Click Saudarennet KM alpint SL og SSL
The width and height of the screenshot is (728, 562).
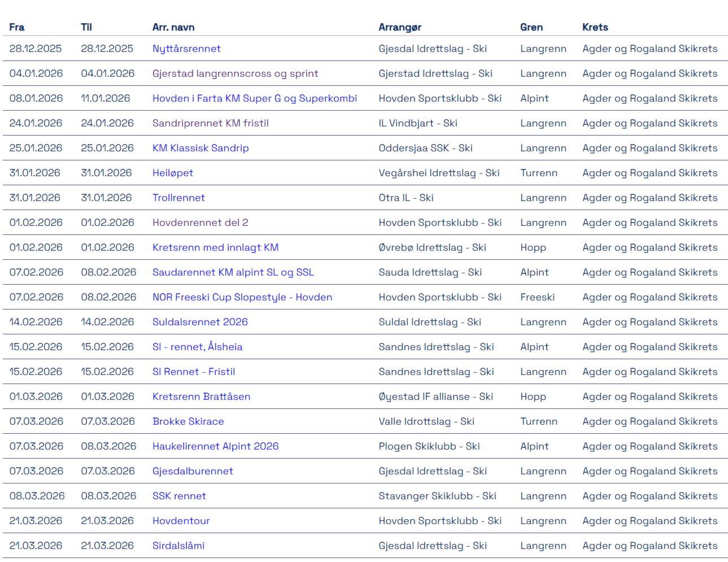233,272
